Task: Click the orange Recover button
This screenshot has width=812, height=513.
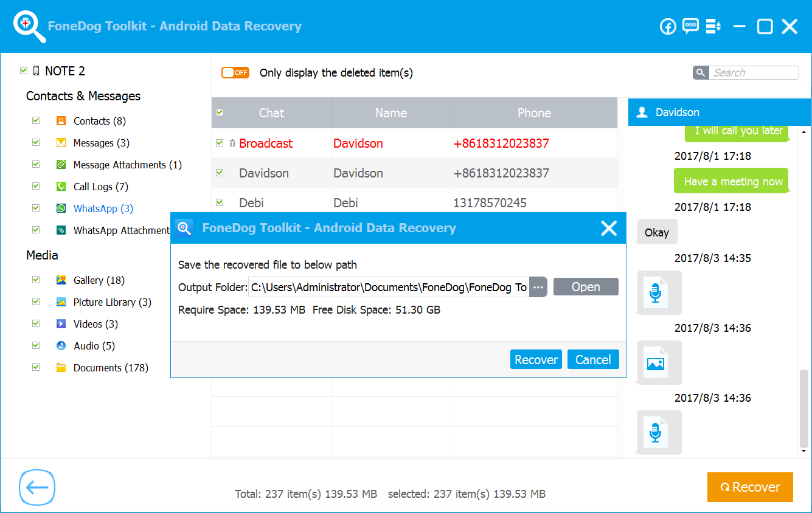Action: coord(750,487)
